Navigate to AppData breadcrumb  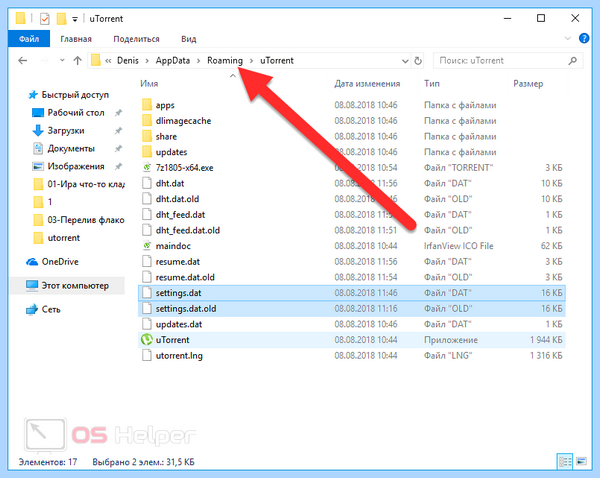click(x=173, y=60)
